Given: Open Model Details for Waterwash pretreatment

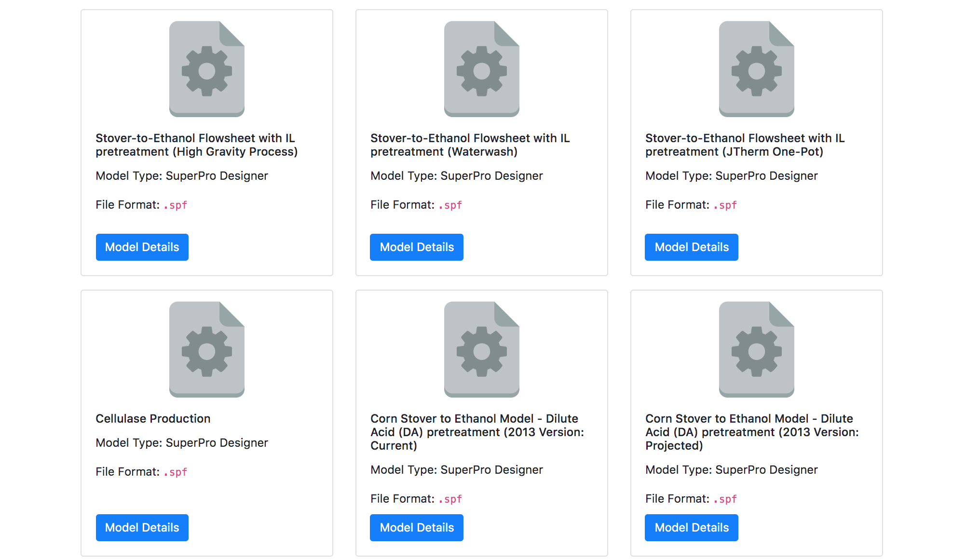Looking at the screenshot, I should 416,247.
